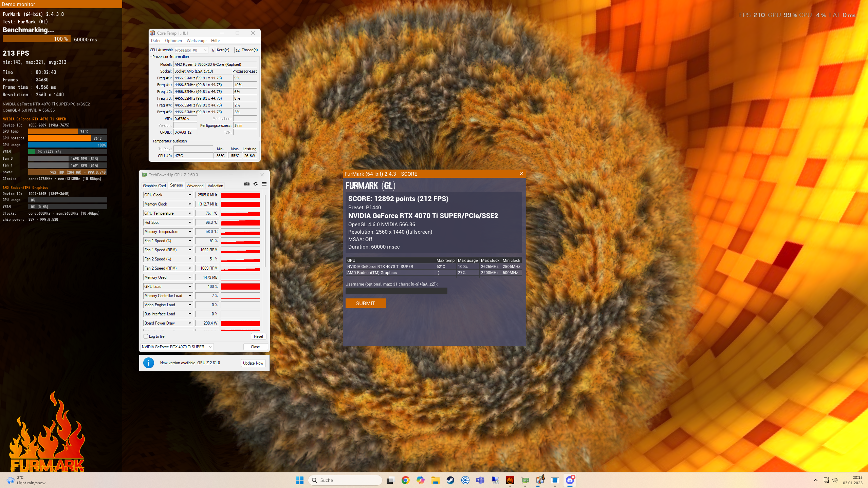The width and height of the screenshot is (868, 488).
Task: Click the GPU-Z refresh sensors icon
Action: click(x=255, y=184)
